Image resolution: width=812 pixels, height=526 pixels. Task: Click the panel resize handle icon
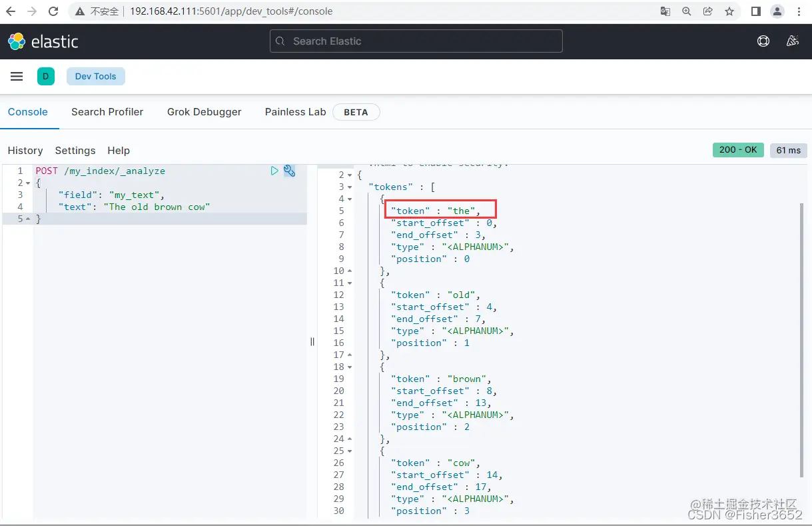(x=312, y=341)
